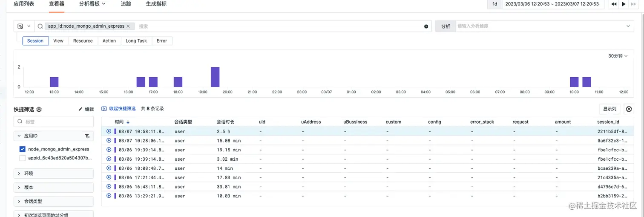Open the 请输入分析维度 dropdown

tap(545, 26)
